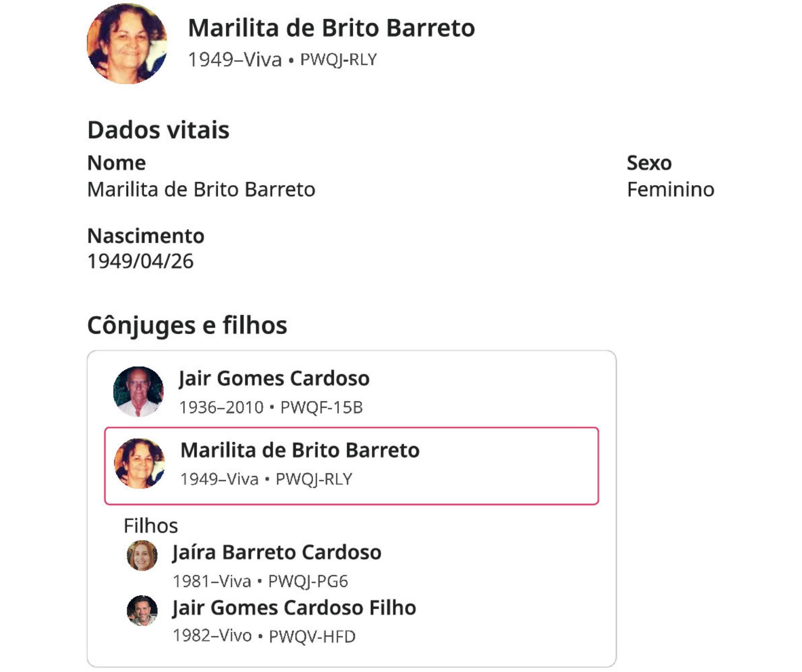
Task: Click Marilita's portrait in the highlighted spouse card
Action: pyautogui.click(x=139, y=463)
